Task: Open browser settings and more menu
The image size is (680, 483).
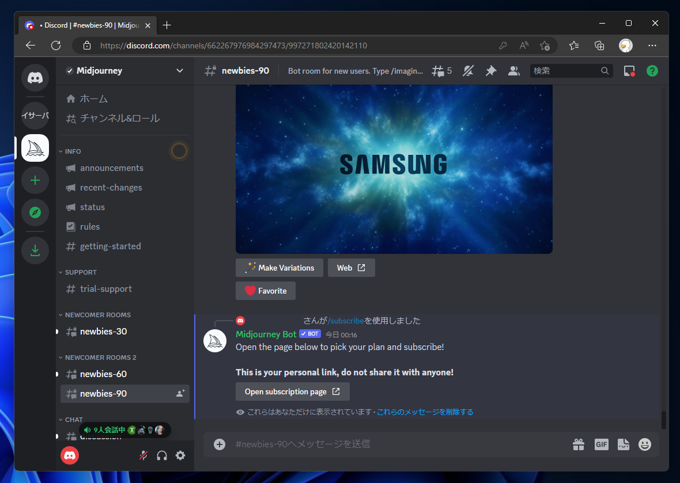Action: click(652, 46)
